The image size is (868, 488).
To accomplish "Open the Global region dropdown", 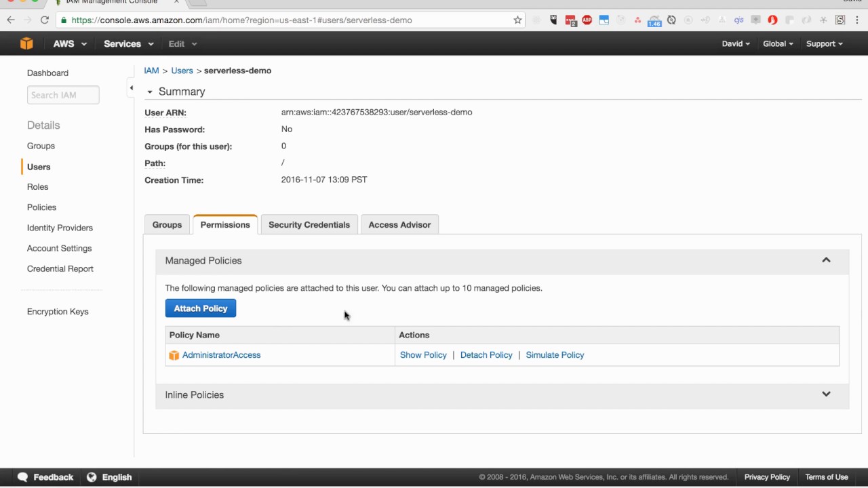I will (778, 43).
